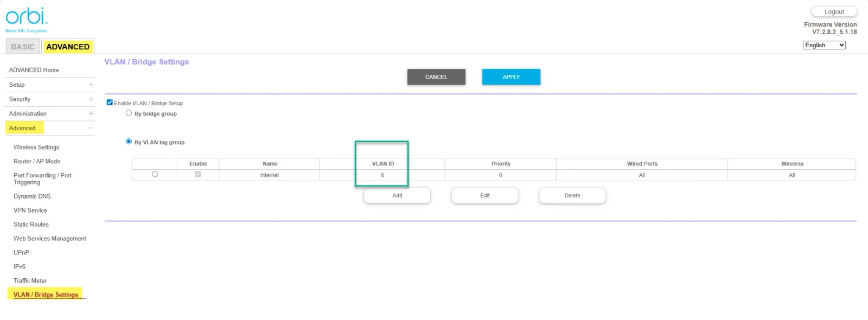Click the Orbi logo
Image resolution: width=868 pixels, height=320 pixels.
pyautogui.click(x=27, y=20)
